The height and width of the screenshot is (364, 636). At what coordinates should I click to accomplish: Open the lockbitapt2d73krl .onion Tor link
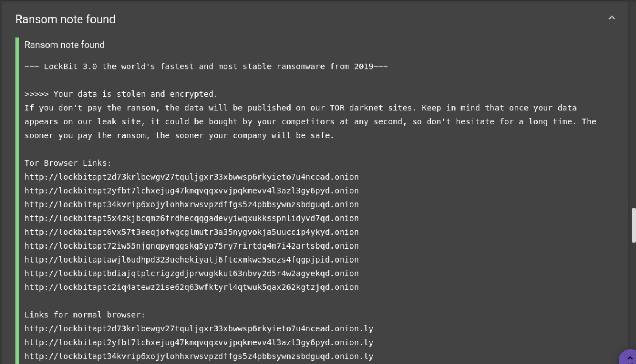point(191,177)
